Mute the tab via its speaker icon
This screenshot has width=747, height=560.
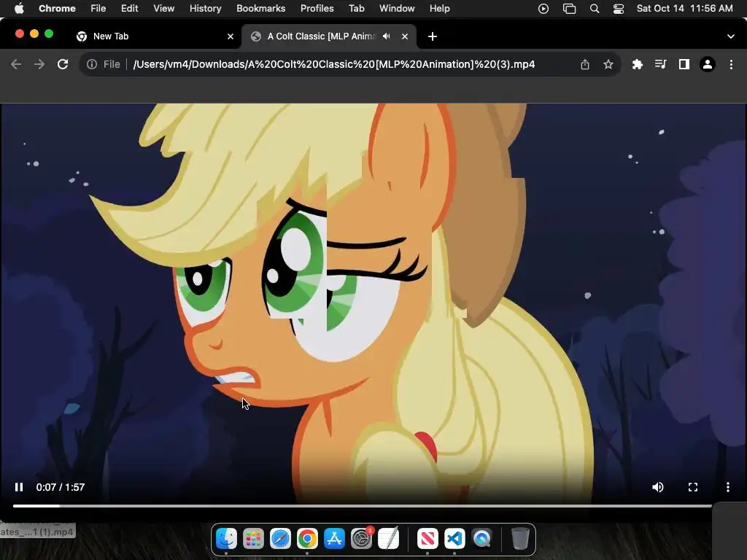tap(387, 36)
